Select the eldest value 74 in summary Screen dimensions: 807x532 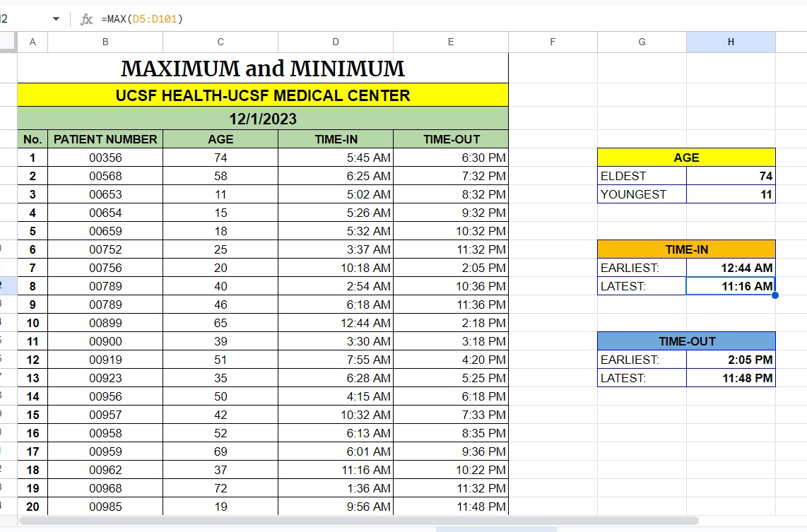pyautogui.click(x=731, y=176)
